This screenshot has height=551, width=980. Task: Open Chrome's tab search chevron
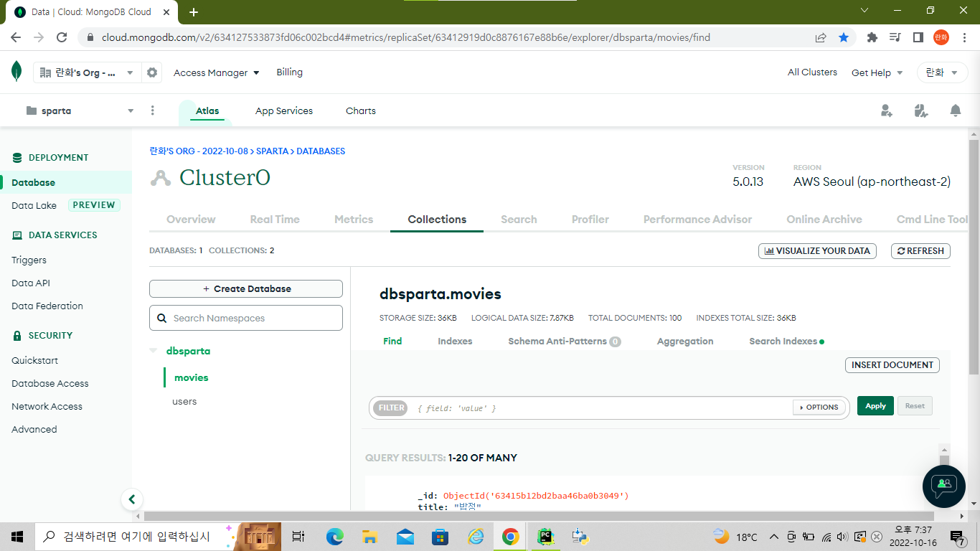pyautogui.click(x=864, y=11)
